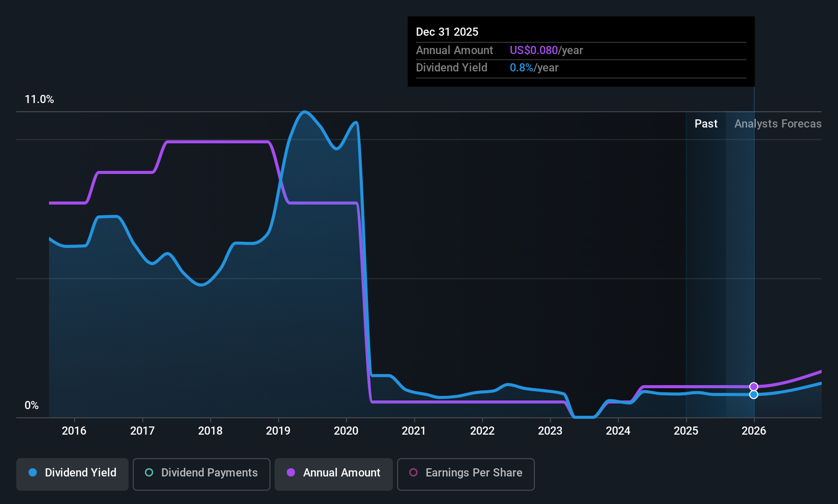Click the teal Dividend Payments legend circle

pyautogui.click(x=149, y=472)
